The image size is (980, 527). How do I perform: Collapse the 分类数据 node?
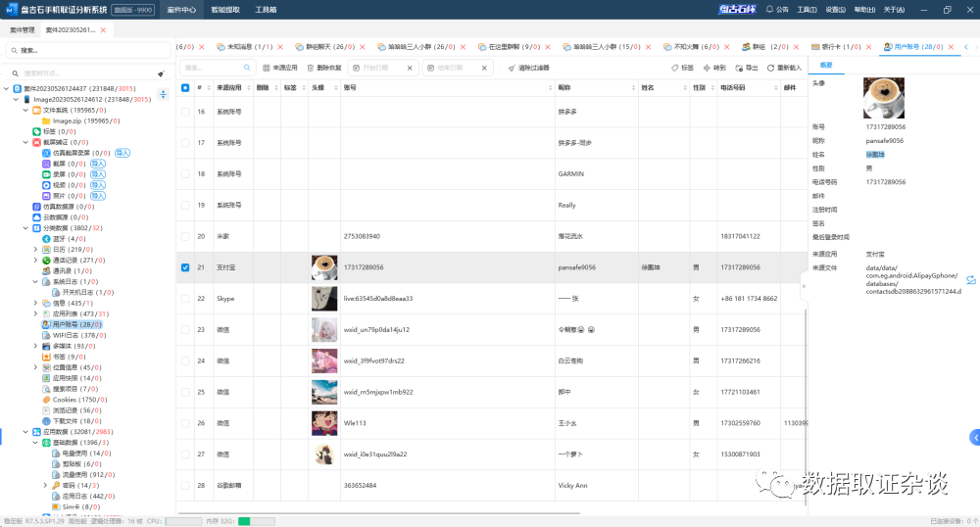[25, 228]
